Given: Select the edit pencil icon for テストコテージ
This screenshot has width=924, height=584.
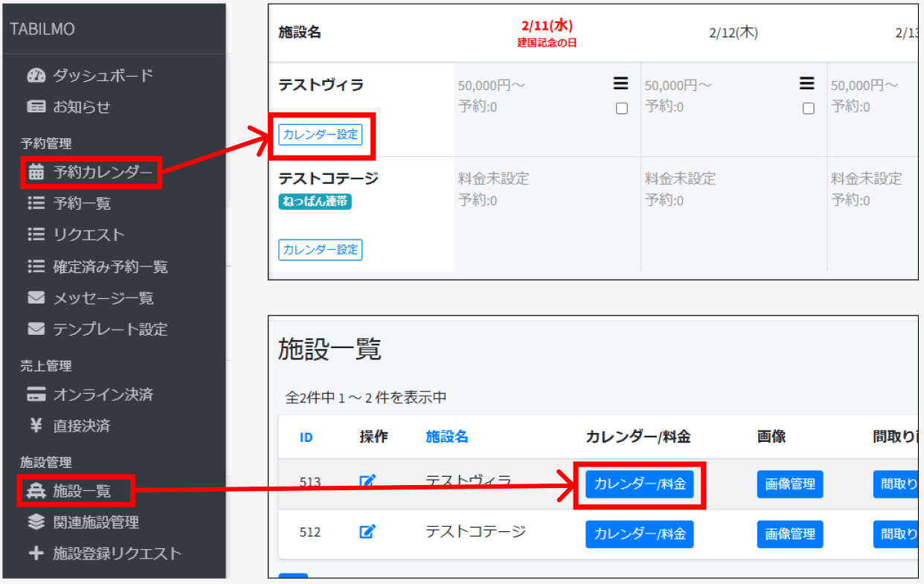Looking at the screenshot, I should pos(367,531).
